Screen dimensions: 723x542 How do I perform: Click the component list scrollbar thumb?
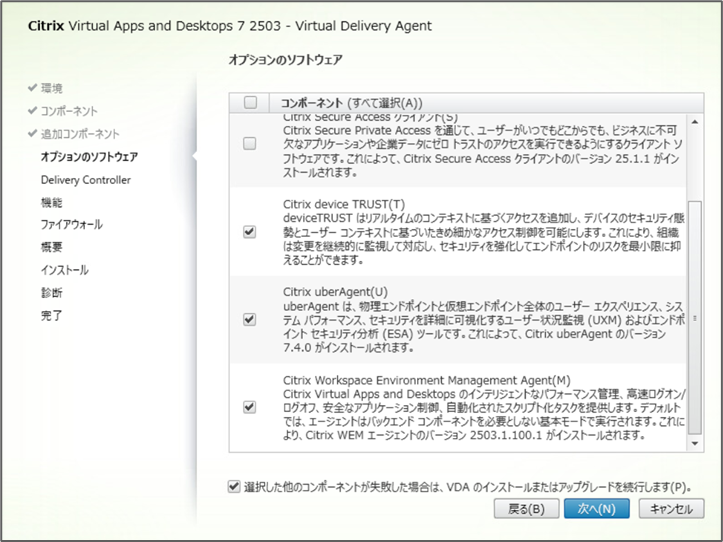(x=695, y=318)
